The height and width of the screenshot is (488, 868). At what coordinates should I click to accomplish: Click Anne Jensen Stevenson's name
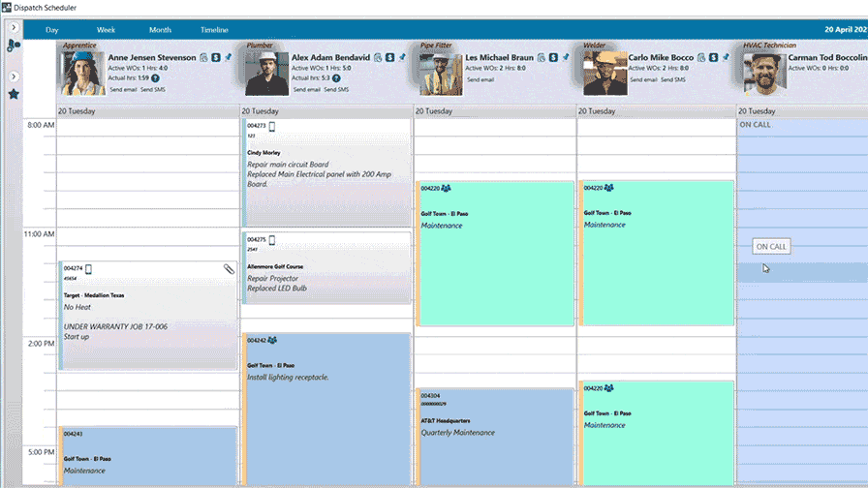point(152,57)
